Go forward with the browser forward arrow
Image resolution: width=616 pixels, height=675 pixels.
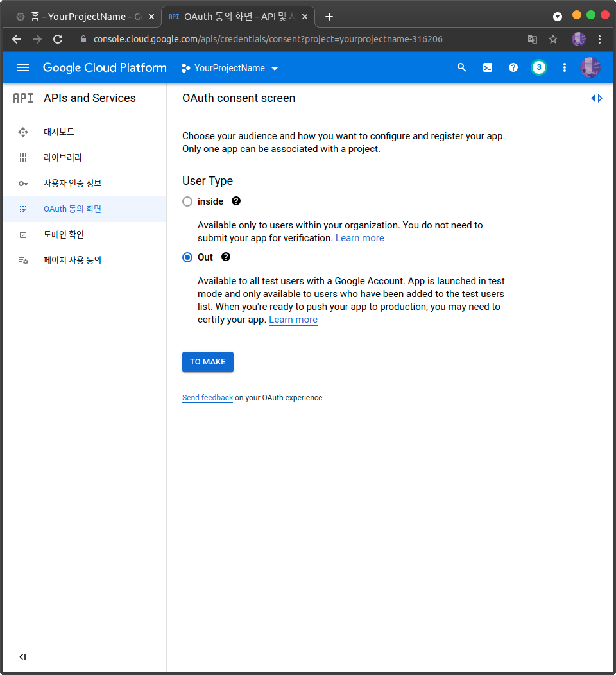click(37, 39)
